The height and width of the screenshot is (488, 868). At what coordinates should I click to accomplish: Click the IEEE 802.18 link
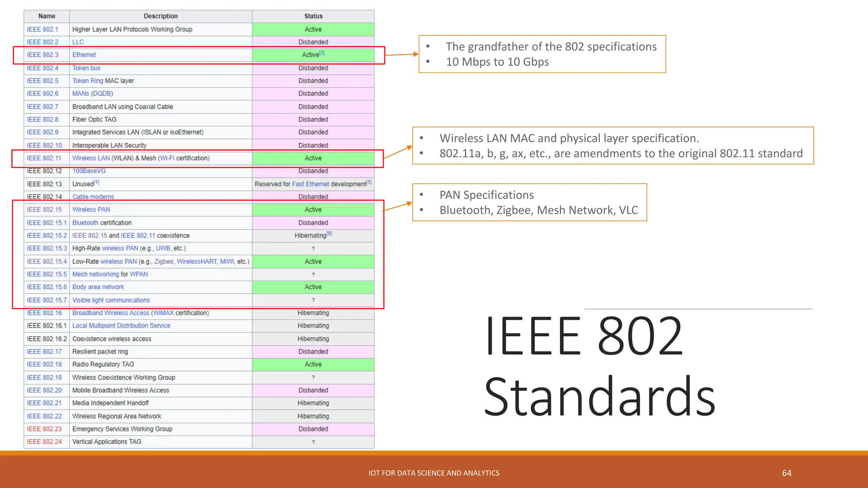click(x=44, y=364)
